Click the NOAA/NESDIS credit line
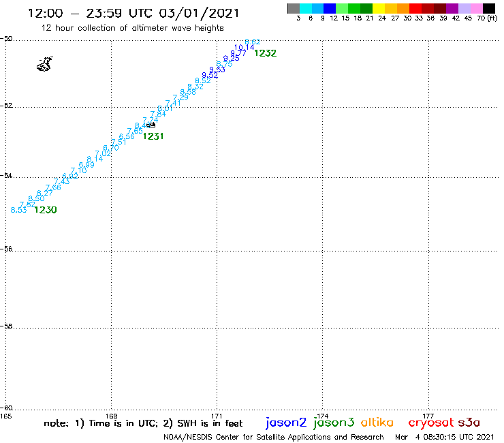This screenshot has width=504, height=443. click(274, 438)
